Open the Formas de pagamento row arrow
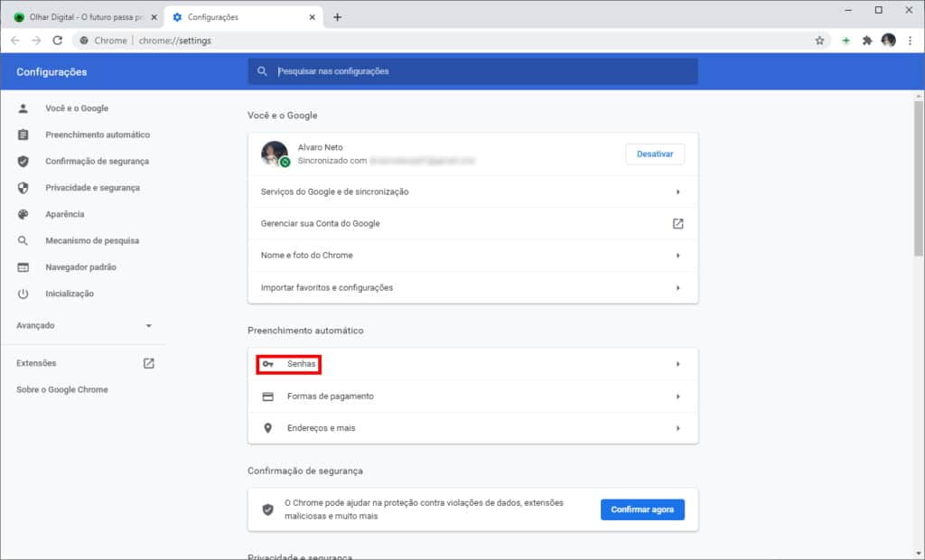Viewport: 925px width, 560px height. [x=677, y=397]
